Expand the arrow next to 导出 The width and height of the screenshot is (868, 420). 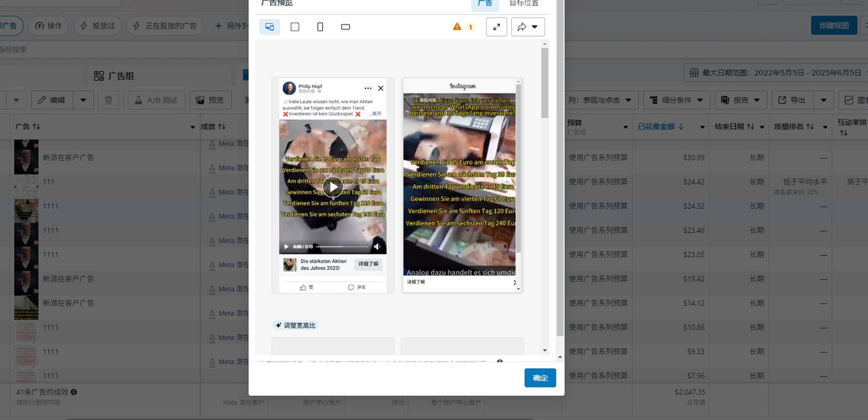click(x=823, y=100)
